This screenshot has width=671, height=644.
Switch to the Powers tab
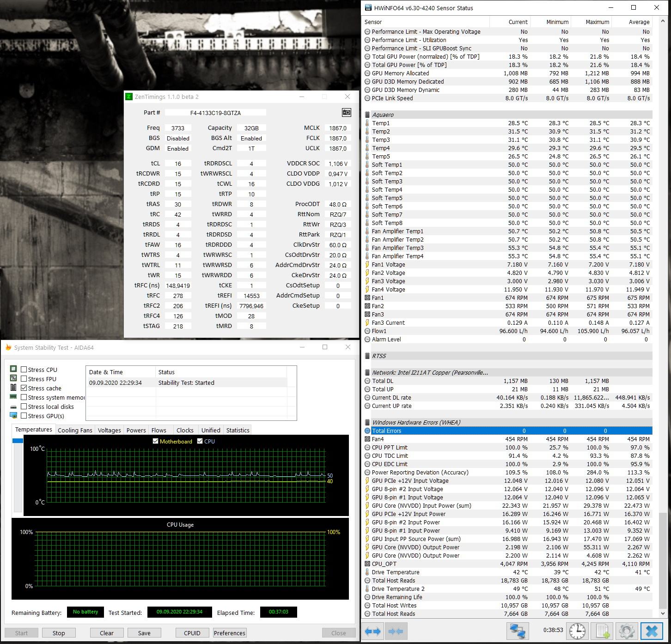(136, 430)
